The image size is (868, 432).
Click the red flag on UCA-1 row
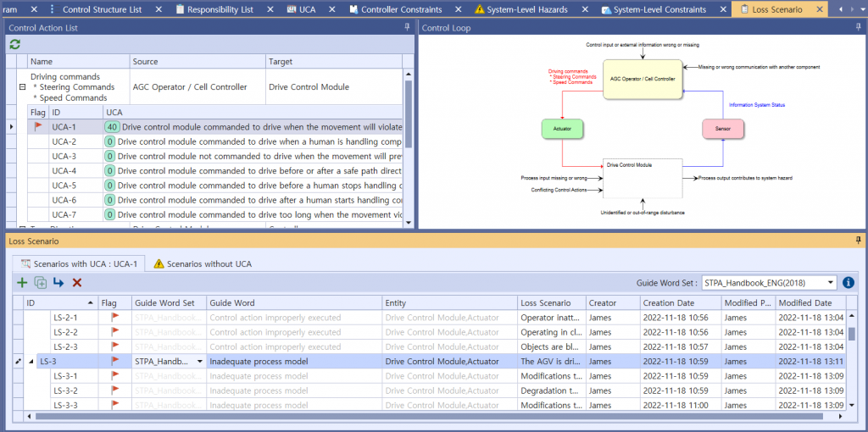point(38,126)
